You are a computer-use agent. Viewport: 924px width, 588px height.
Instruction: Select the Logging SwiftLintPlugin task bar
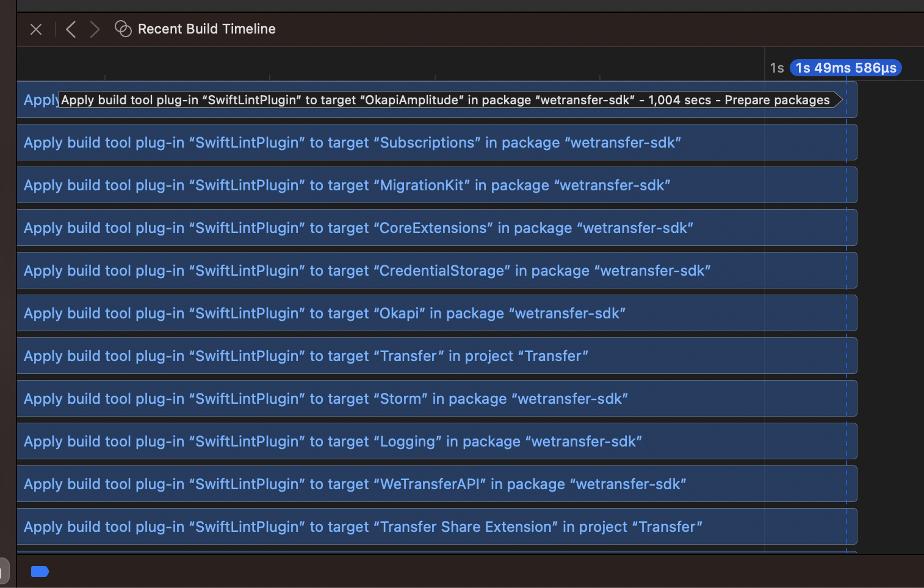point(437,441)
